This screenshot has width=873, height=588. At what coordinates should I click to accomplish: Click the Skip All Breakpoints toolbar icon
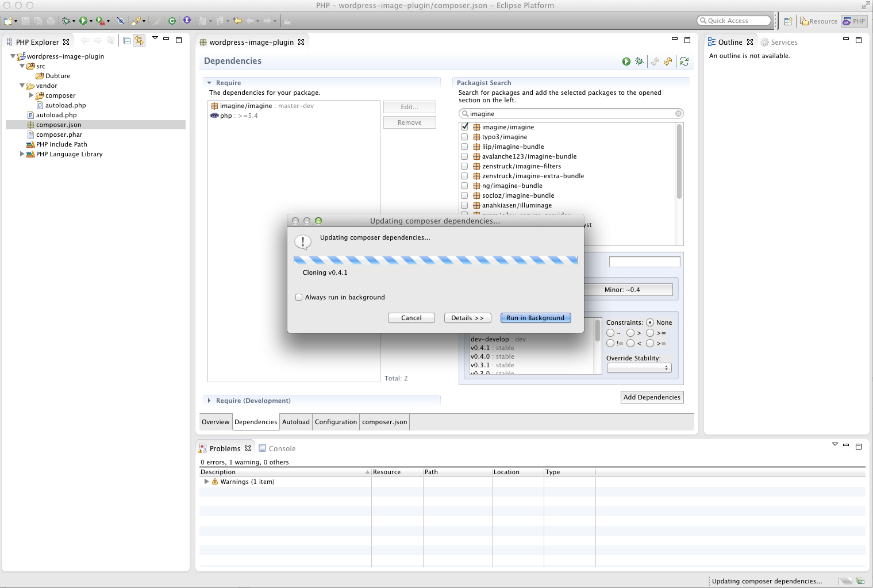121,21
